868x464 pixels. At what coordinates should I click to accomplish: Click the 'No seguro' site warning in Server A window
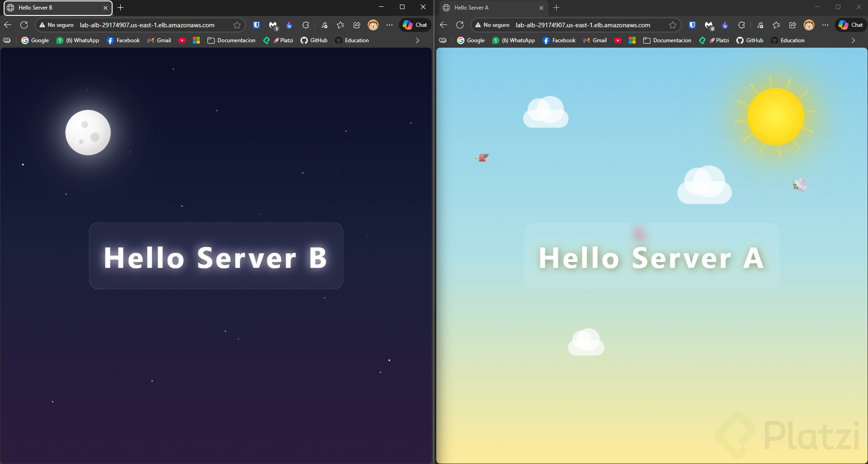point(492,25)
